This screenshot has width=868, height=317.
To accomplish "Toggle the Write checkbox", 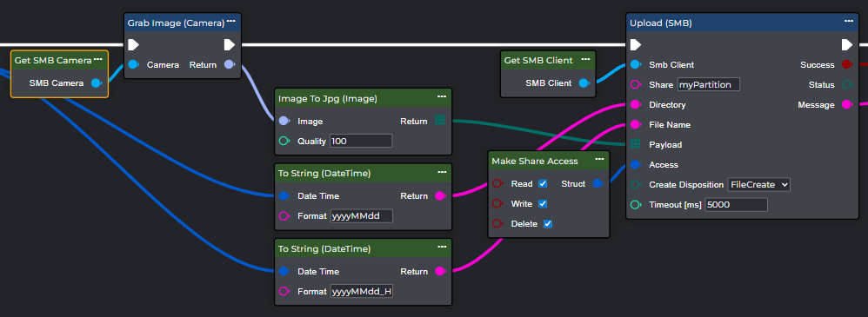I will pyautogui.click(x=543, y=203).
